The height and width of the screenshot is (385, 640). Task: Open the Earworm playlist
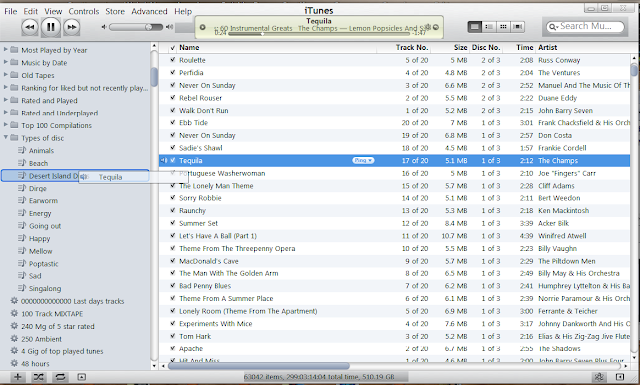pyautogui.click(x=43, y=201)
